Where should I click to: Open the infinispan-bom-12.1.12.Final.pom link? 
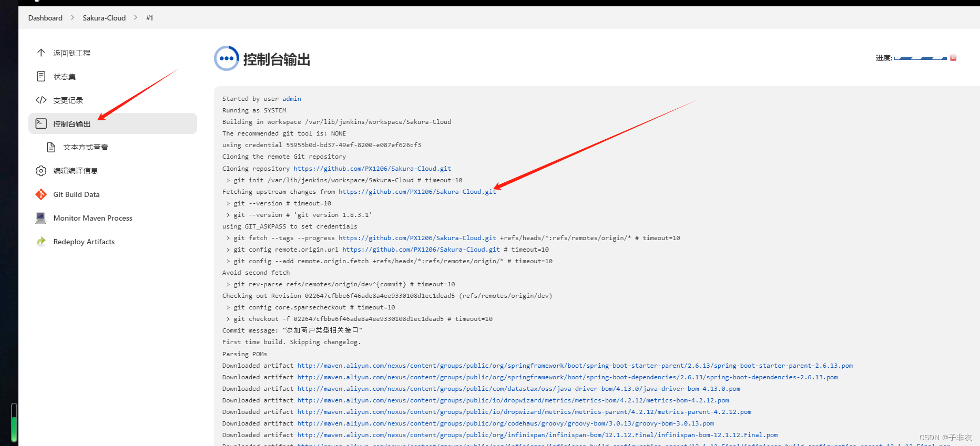(x=538, y=435)
